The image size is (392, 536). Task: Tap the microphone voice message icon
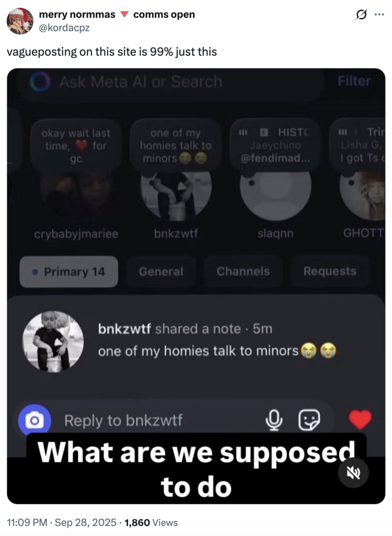point(274,420)
